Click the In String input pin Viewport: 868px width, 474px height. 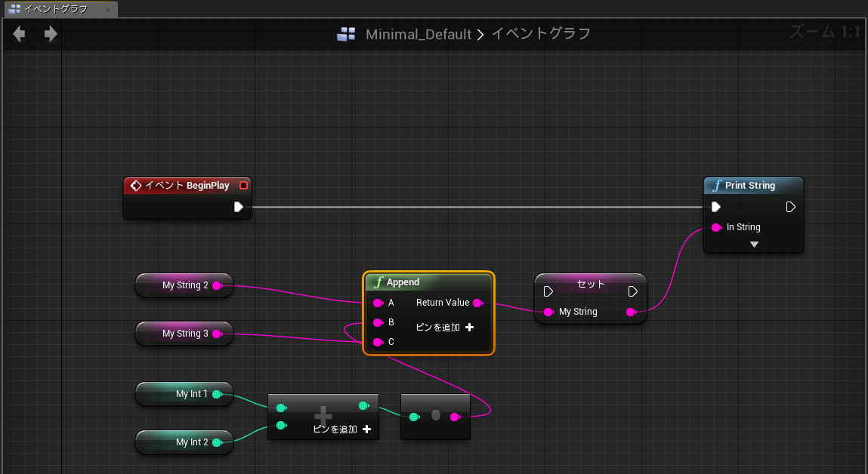click(716, 227)
